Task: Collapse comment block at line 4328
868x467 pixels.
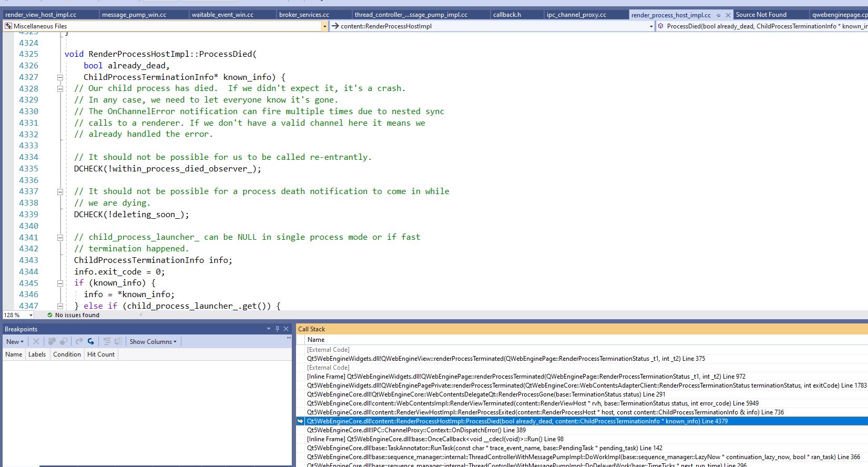Action: tap(60, 89)
